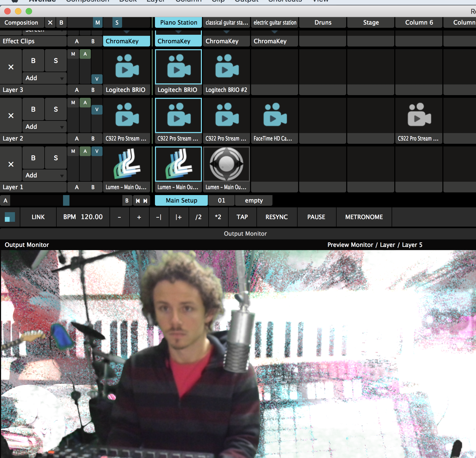Switch to the 01 deck tab
This screenshot has height=458, width=476.
(221, 200)
